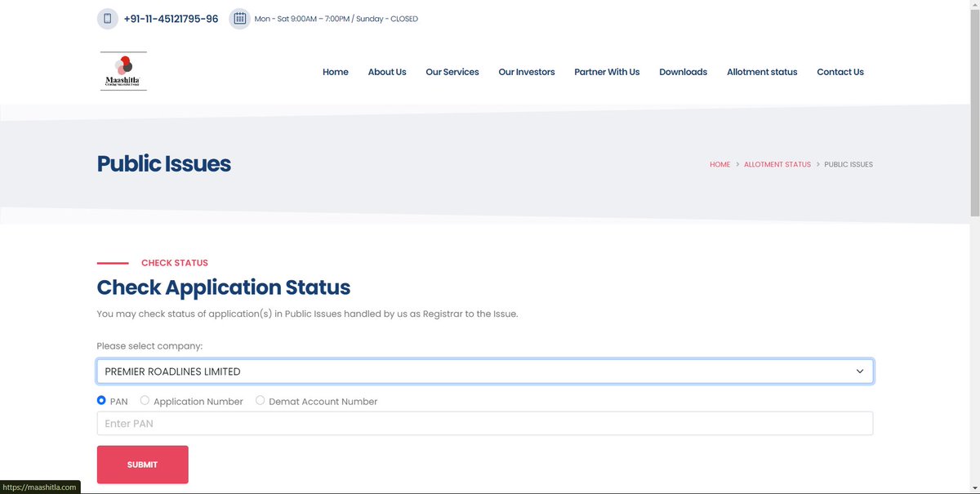The height and width of the screenshot is (494, 980).
Task: Click the dropdown chevron for company list
Action: (859, 372)
